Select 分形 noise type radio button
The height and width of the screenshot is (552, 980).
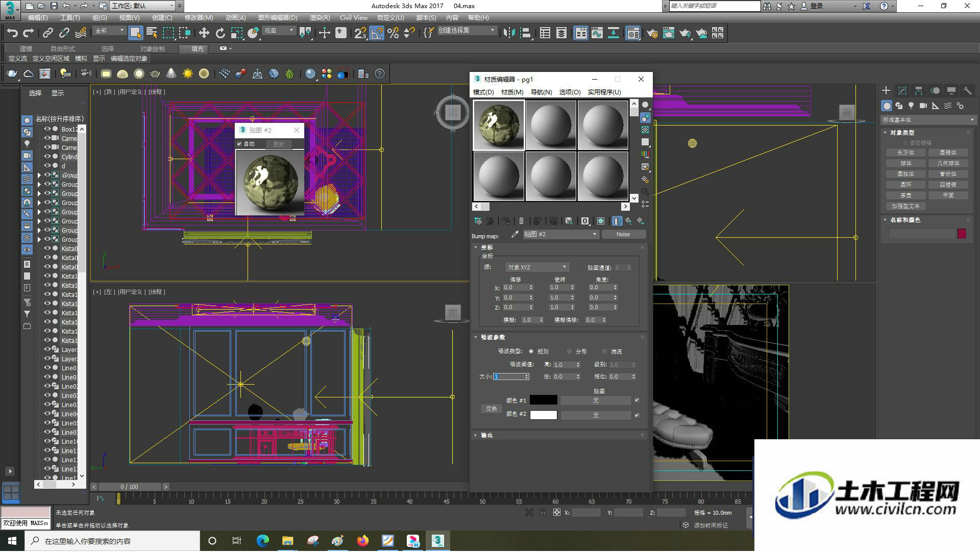coord(570,352)
